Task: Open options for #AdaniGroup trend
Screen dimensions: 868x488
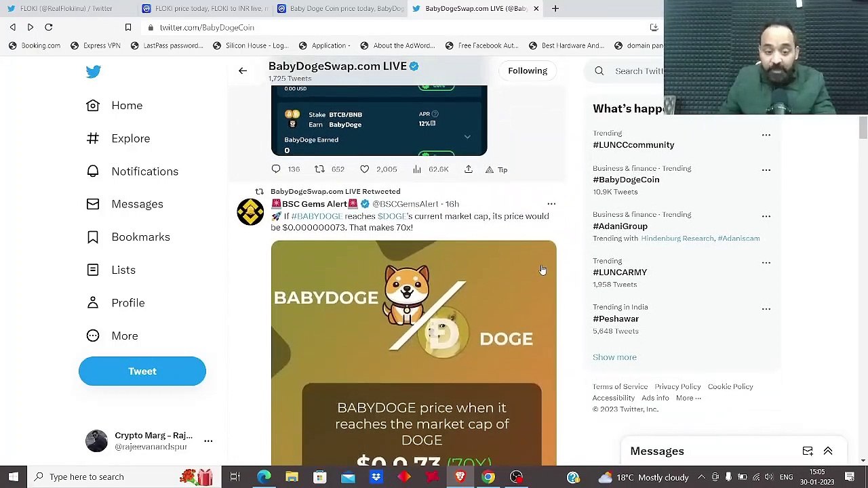Action: (x=766, y=216)
